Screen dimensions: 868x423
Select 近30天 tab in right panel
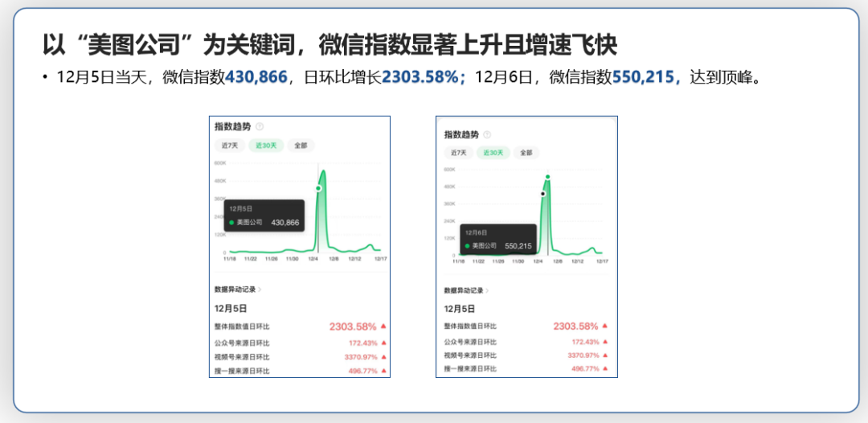click(492, 153)
